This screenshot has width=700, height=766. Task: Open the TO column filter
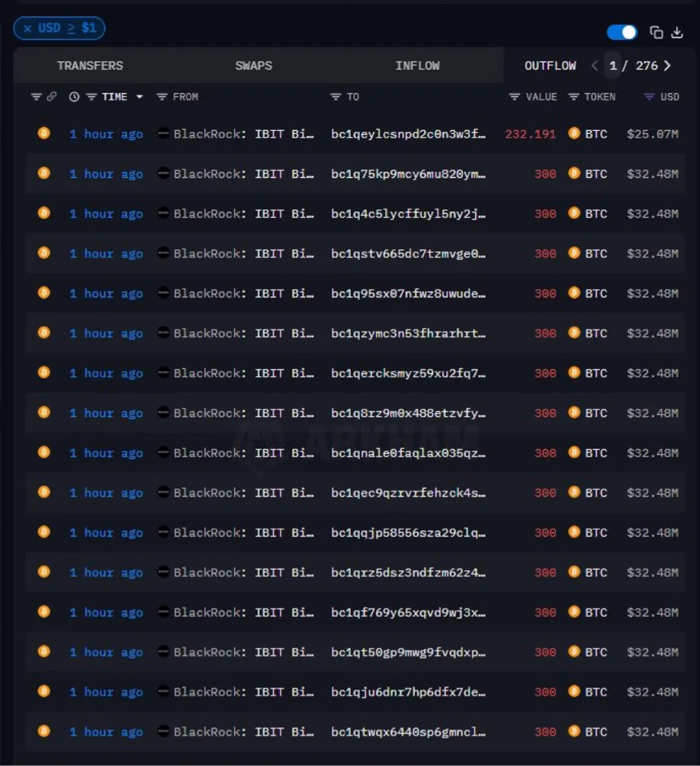click(x=335, y=97)
